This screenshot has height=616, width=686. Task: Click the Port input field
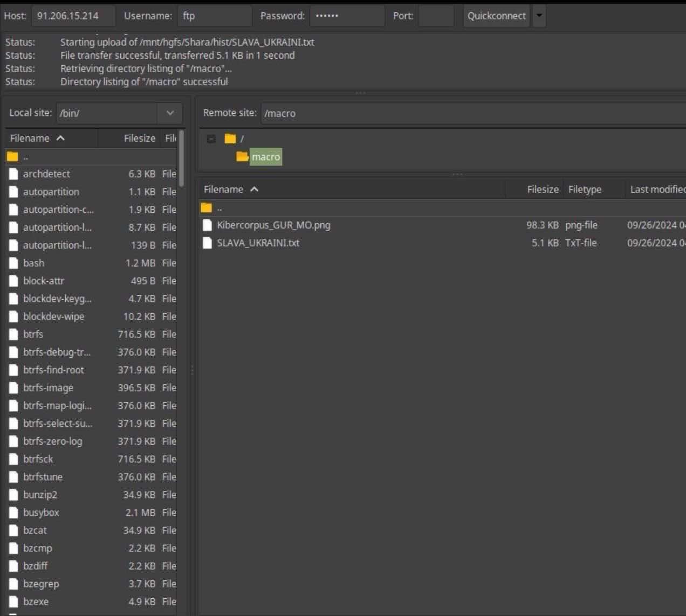click(x=436, y=16)
